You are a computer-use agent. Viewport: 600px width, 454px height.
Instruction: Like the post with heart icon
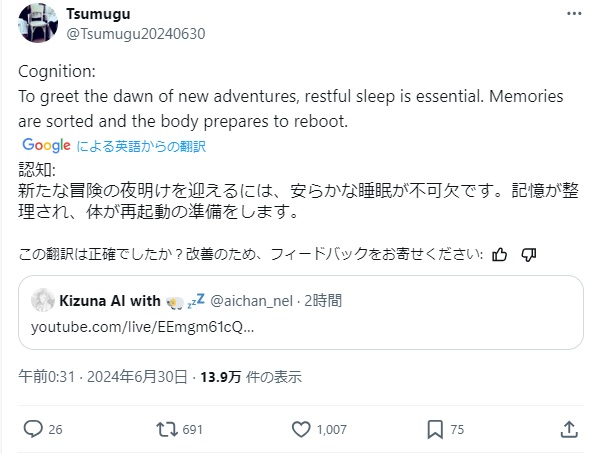pos(301,429)
